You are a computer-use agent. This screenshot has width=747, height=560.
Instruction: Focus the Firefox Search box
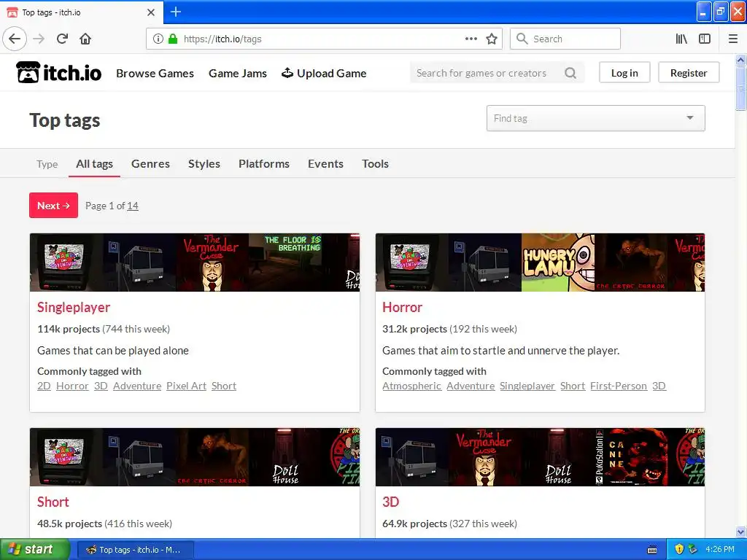click(x=565, y=39)
